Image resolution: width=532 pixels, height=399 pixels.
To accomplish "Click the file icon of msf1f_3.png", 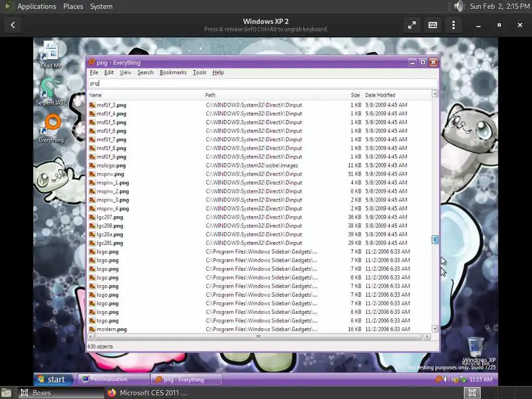I will (92, 105).
